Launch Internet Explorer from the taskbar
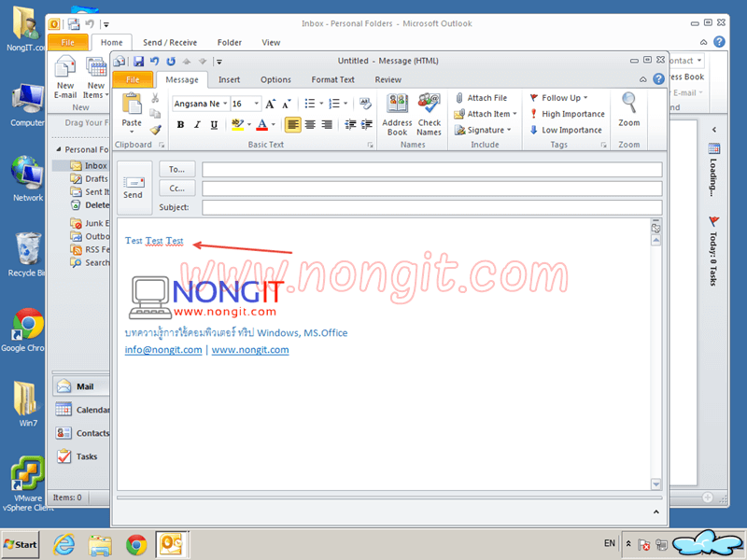 click(63, 544)
